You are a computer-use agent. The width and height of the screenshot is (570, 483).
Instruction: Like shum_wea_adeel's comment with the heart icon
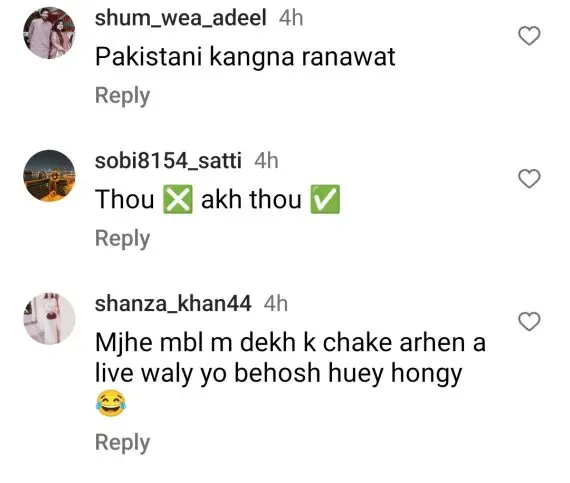529,36
